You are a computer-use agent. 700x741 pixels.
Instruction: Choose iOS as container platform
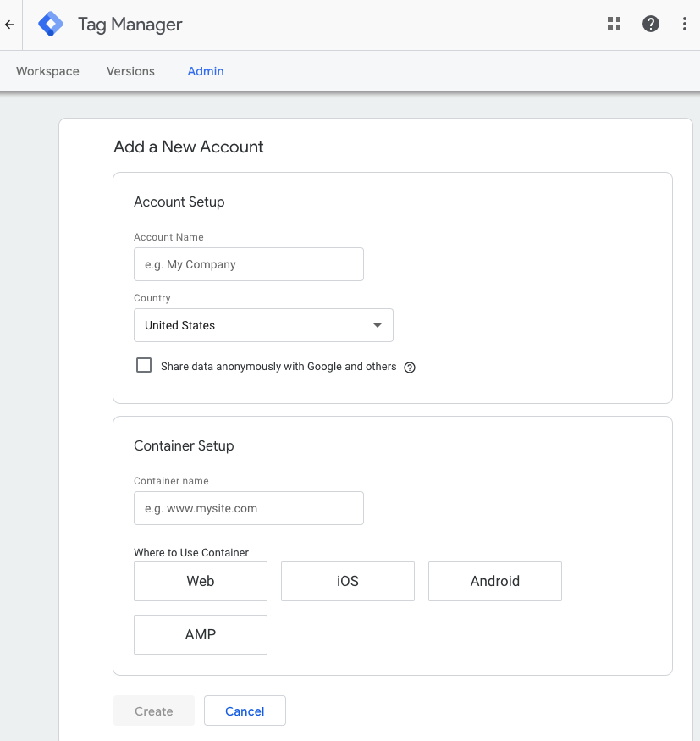tap(348, 581)
